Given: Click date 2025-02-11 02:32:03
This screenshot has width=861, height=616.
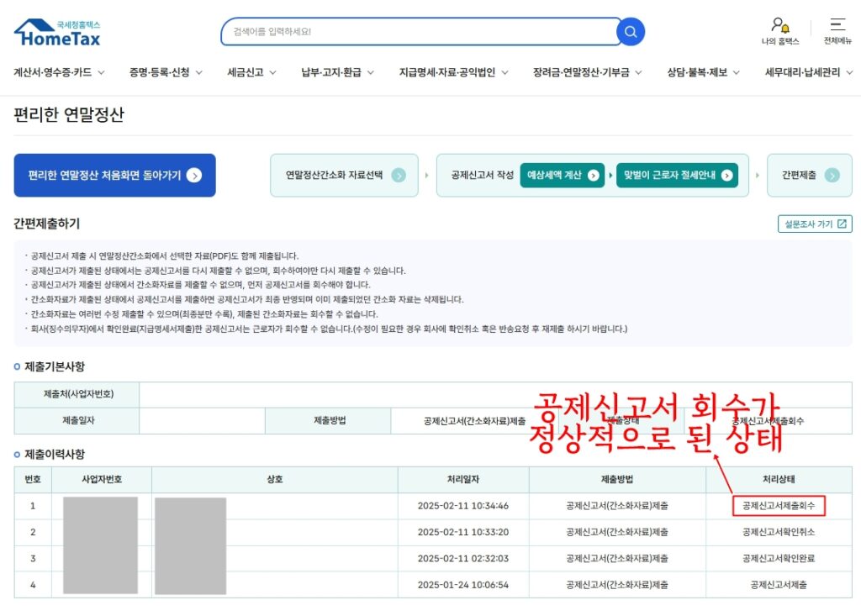Looking at the screenshot, I should [x=463, y=558].
